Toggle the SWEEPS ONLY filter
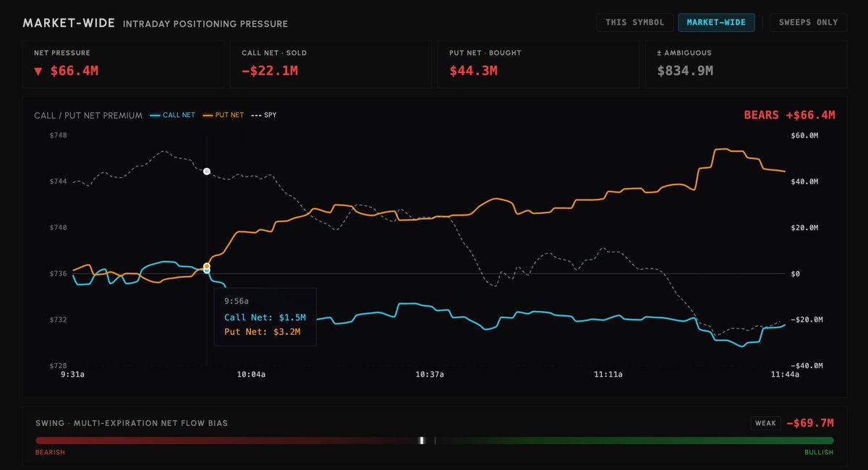The height and width of the screenshot is (470, 868). coord(808,22)
